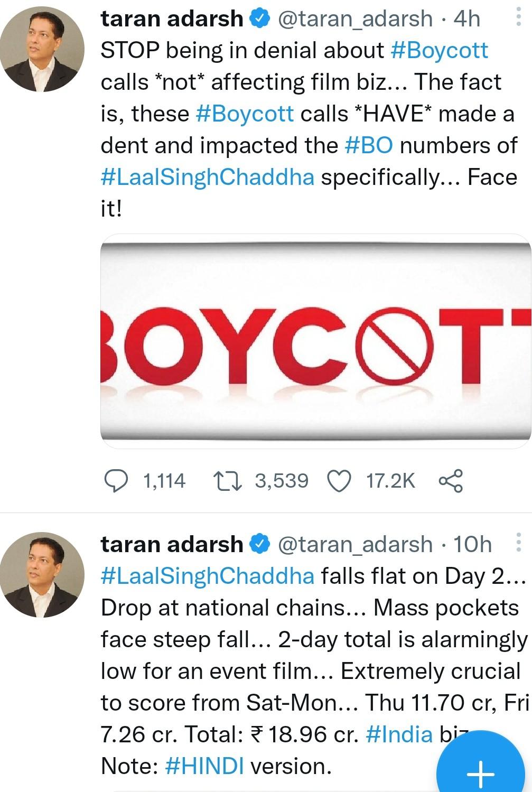
Task: Open the #BO hashtag link
Action: click(369, 145)
